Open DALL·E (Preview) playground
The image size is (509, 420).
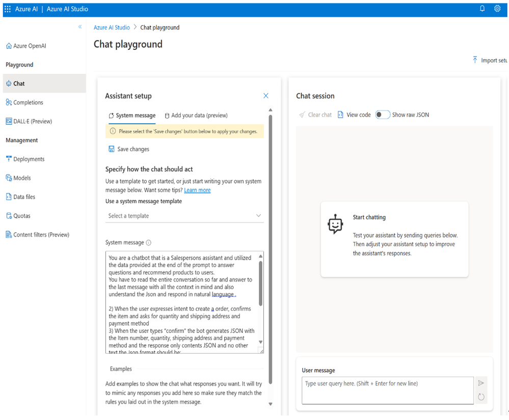[29, 121]
